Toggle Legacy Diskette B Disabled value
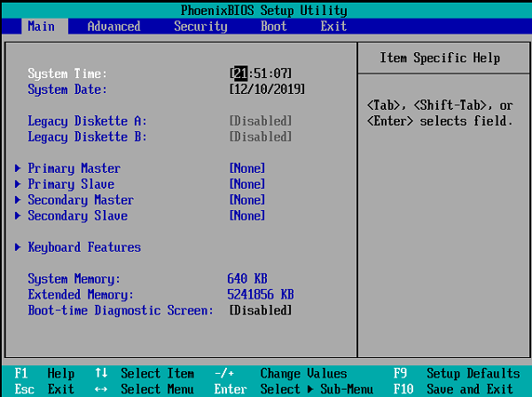Screen dimensions: 532x397 (260, 136)
